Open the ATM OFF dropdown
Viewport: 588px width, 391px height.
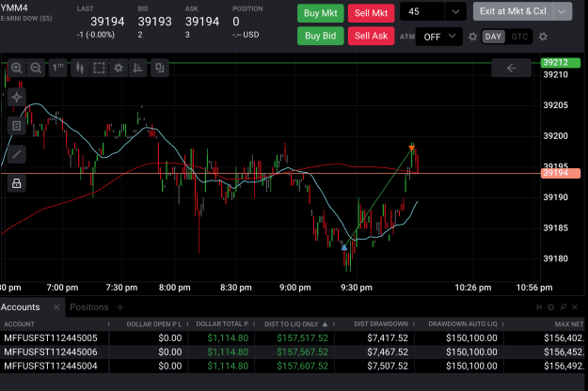click(x=438, y=37)
